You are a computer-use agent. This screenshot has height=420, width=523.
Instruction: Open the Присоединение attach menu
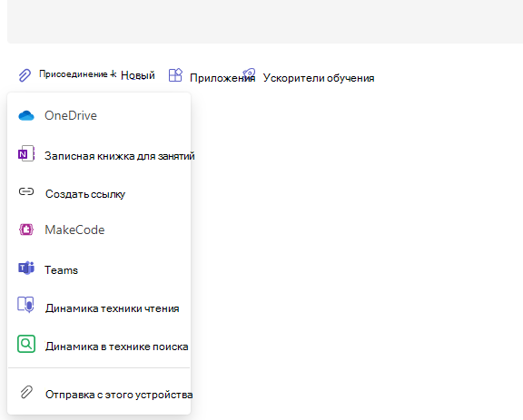tap(73, 74)
